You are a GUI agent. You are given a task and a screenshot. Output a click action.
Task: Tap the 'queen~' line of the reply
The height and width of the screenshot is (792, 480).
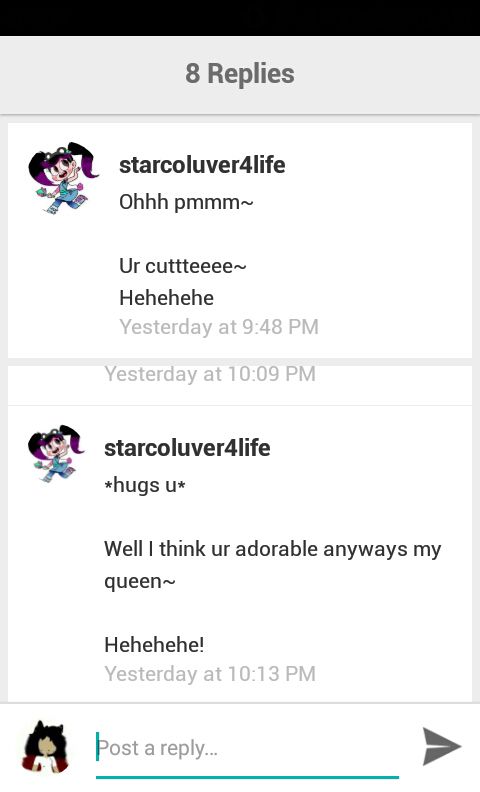(x=139, y=581)
